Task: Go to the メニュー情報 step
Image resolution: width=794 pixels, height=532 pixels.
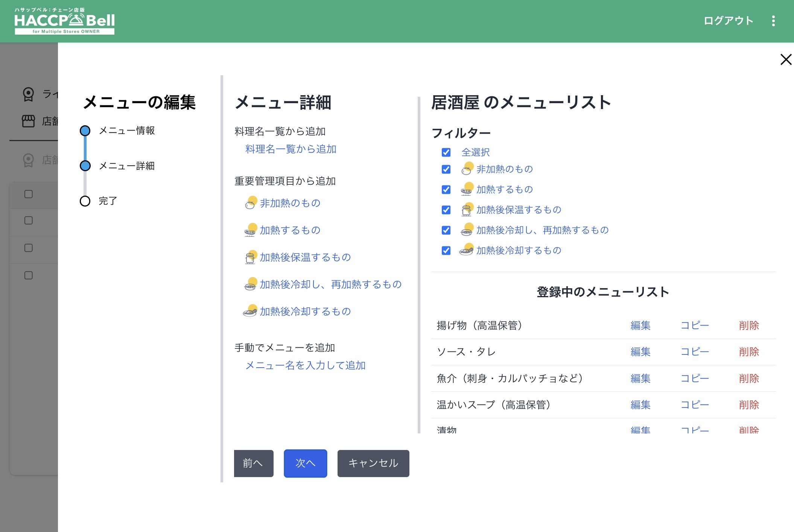Action: (126, 131)
